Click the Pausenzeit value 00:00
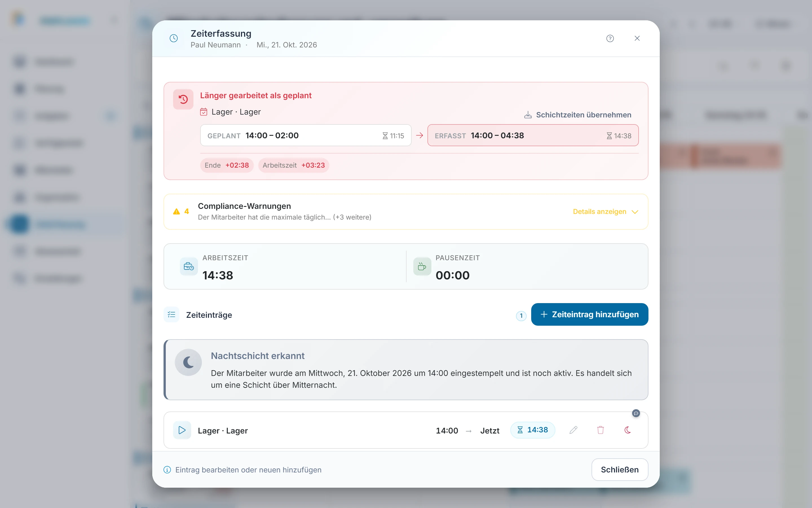 pyautogui.click(x=453, y=275)
